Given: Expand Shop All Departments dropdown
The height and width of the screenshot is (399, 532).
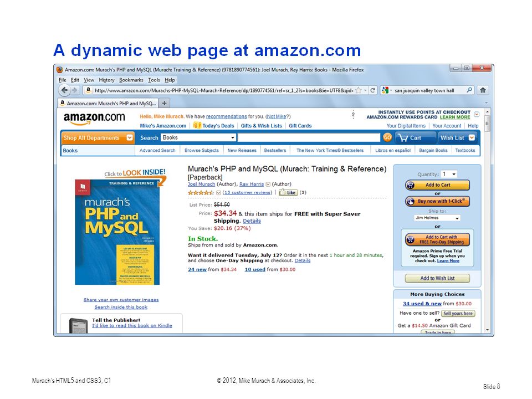Looking at the screenshot, I should 129,138.
